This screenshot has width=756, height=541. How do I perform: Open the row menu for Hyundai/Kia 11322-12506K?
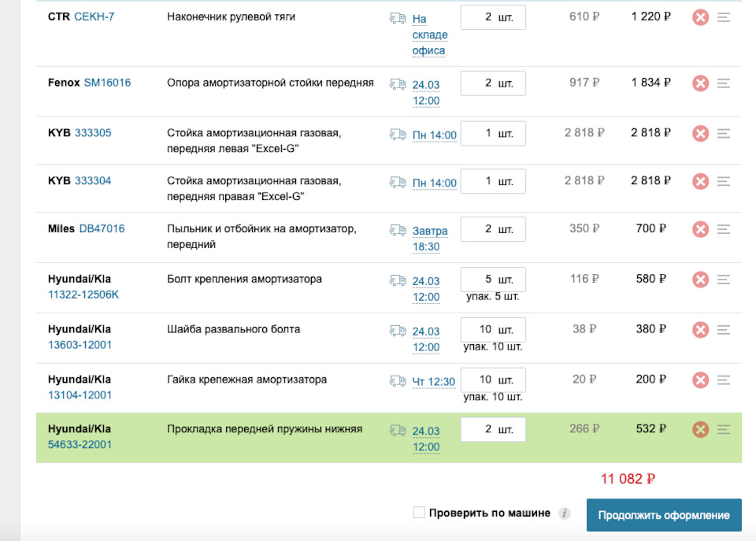(724, 280)
